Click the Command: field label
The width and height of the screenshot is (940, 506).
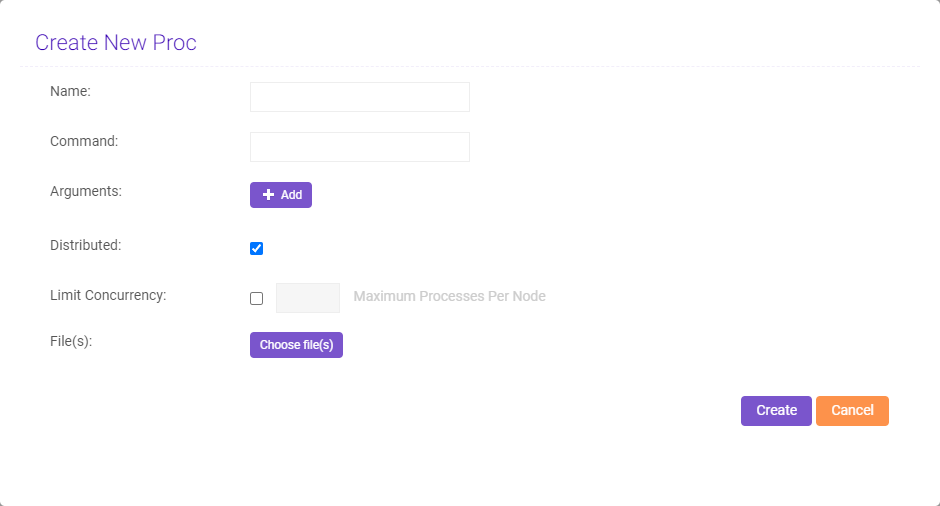pos(84,141)
